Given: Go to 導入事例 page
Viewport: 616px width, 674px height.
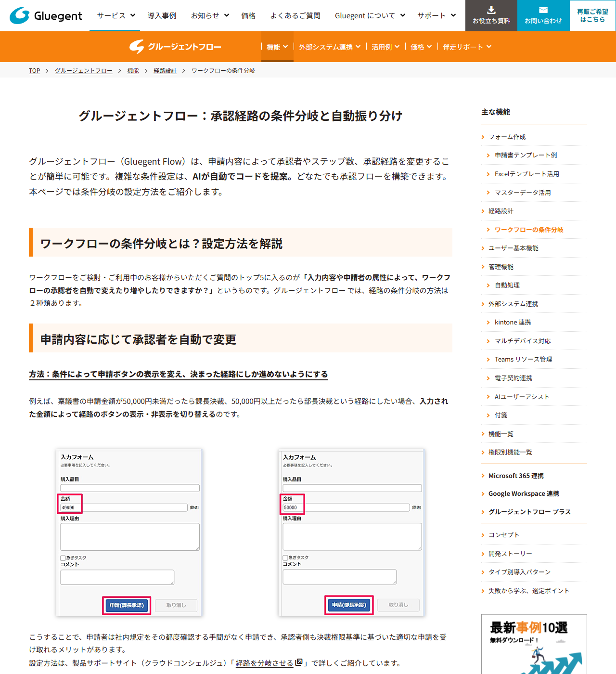Looking at the screenshot, I should click(162, 15).
